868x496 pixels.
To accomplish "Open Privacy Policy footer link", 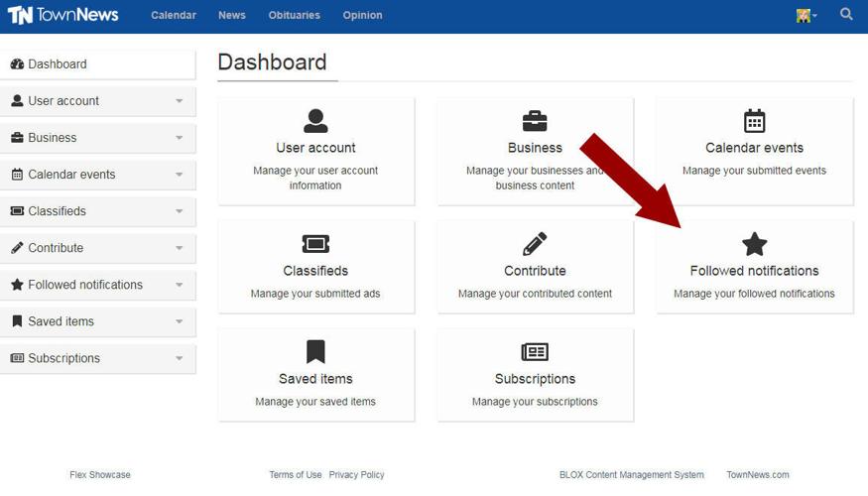I will coord(356,475).
